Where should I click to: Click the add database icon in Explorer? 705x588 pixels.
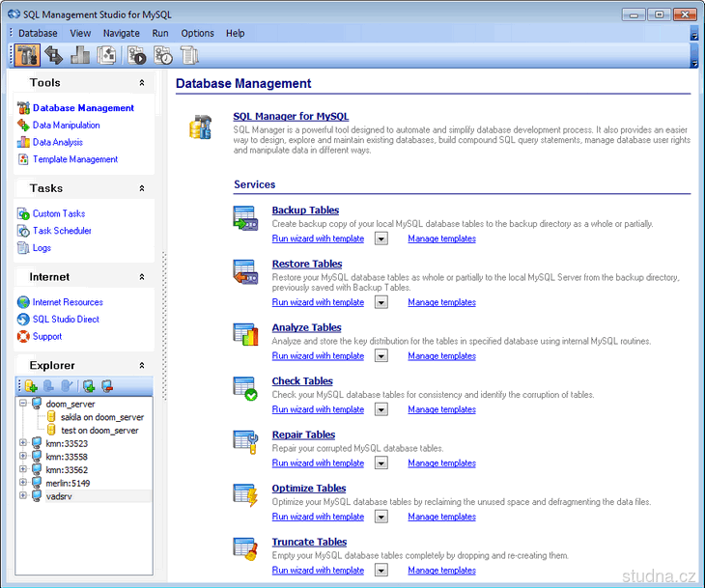pyautogui.click(x=32, y=386)
